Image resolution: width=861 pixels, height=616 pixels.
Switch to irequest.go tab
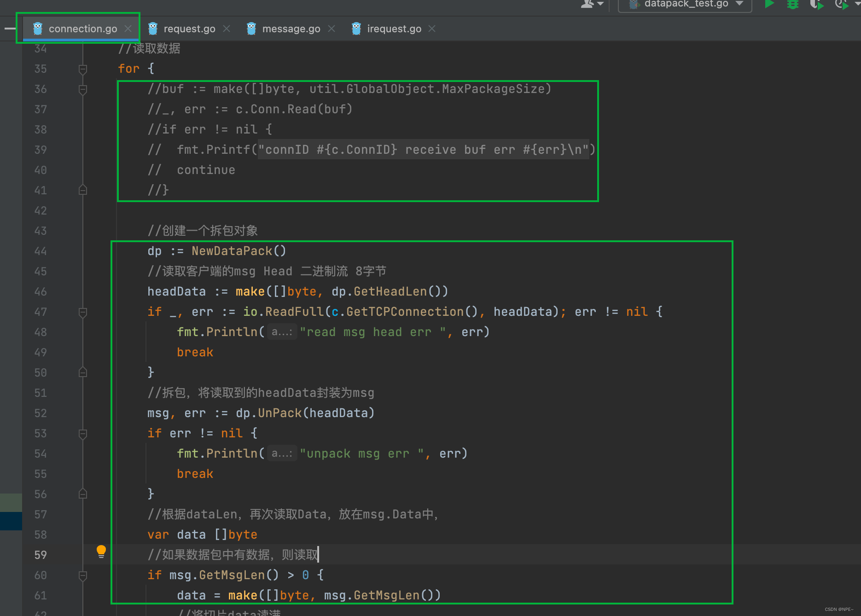(x=394, y=29)
